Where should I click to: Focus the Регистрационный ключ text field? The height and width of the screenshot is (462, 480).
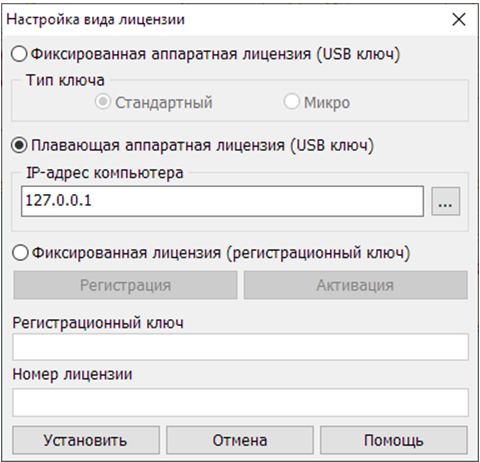click(240, 347)
